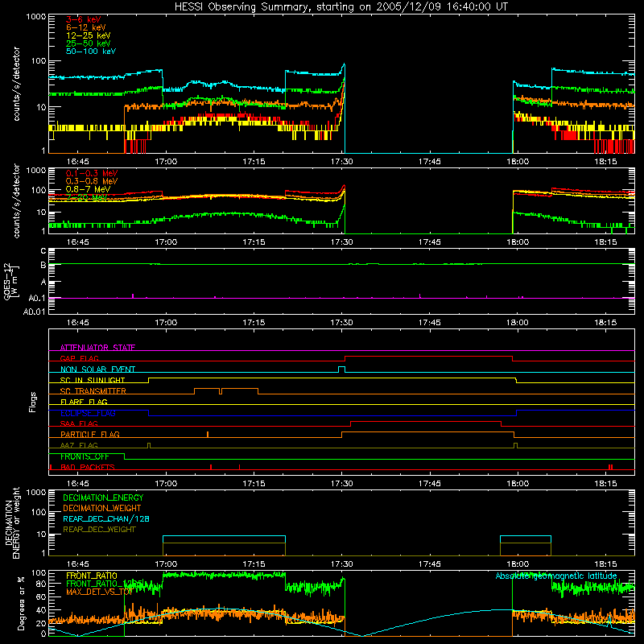Click the DECIMATION ENERGY or weight axis title
644x644 pixels.
tap(12, 522)
